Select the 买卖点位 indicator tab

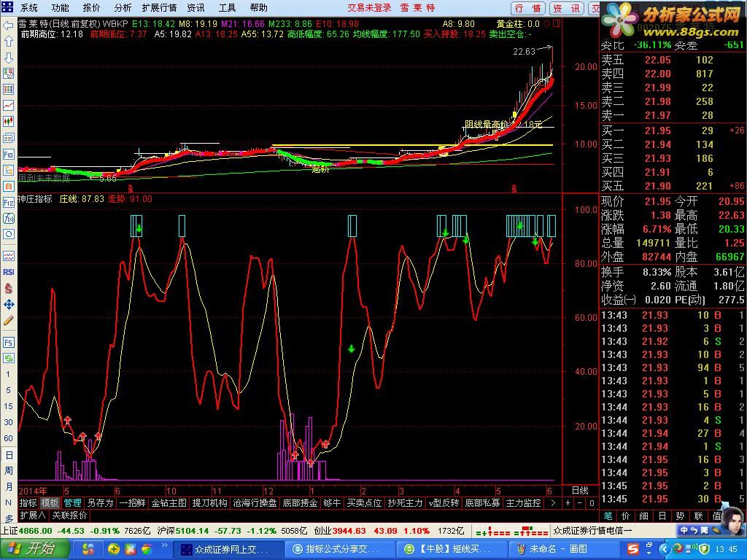coord(364,503)
